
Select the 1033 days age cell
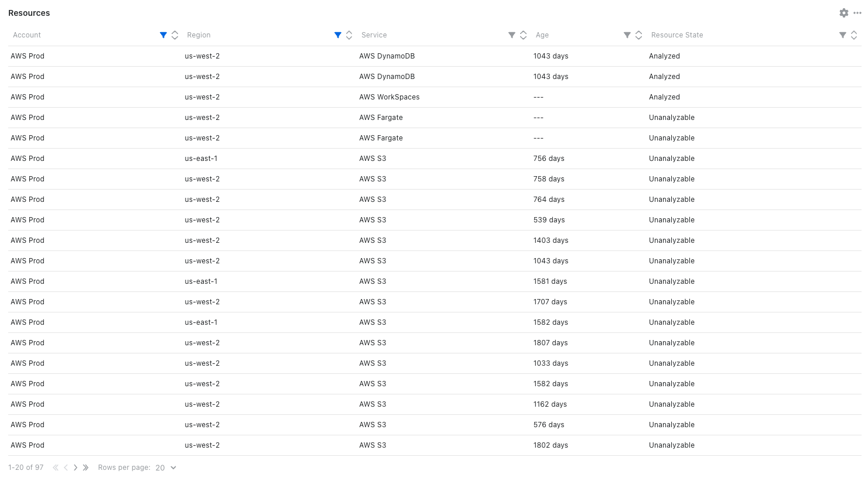click(x=551, y=363)
